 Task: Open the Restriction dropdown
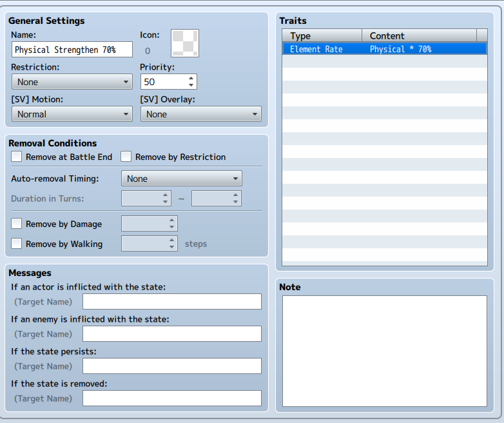pyautogui.click(x=72, y=82)
